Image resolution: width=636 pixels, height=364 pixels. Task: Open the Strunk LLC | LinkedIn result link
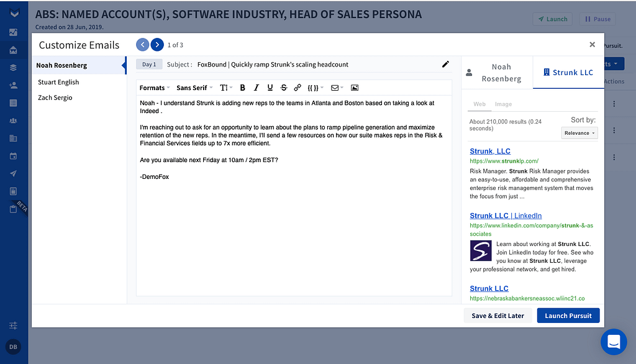tap(506, 216)
